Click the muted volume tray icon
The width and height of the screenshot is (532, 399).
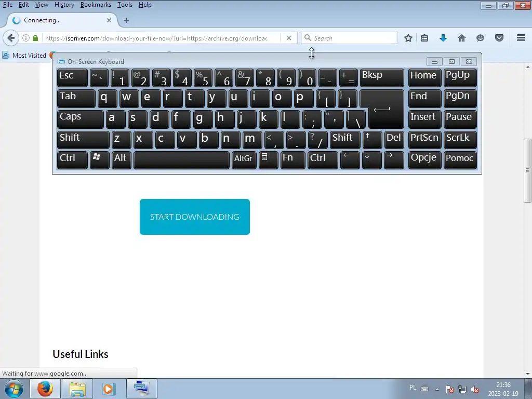(x=475, y=389)
